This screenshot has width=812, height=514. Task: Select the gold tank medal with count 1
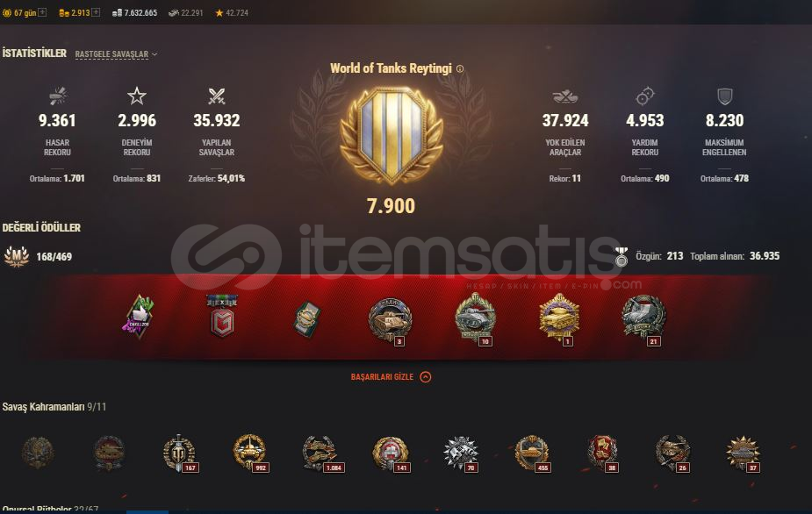pos(559,318)
